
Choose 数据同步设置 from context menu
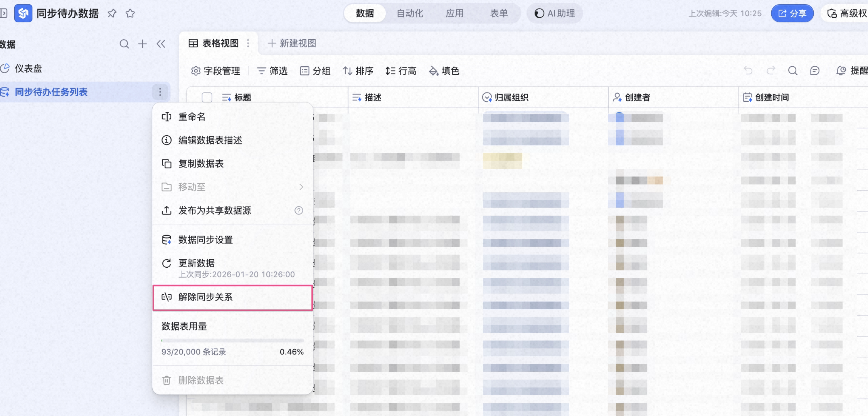coord(232,240)
